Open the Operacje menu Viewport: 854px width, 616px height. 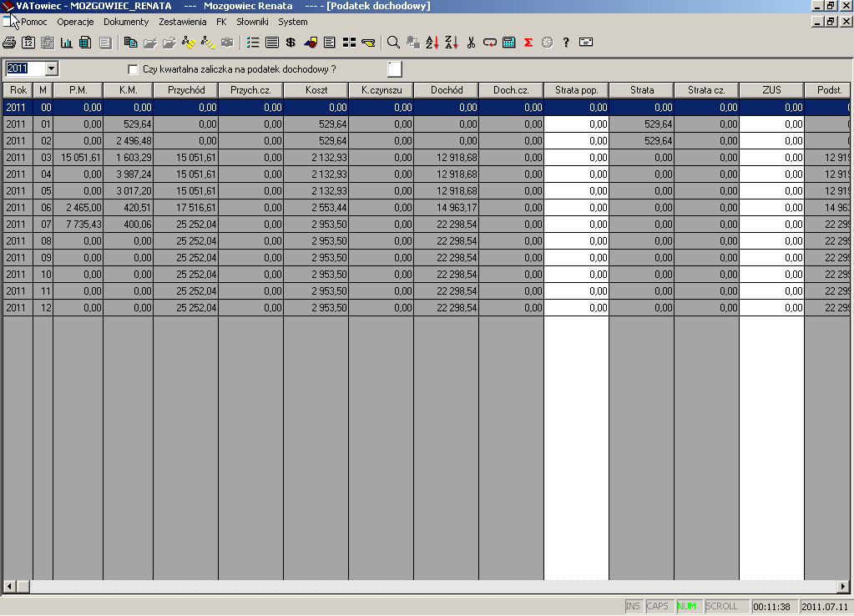pyautogui.click(x=75, y=22)
